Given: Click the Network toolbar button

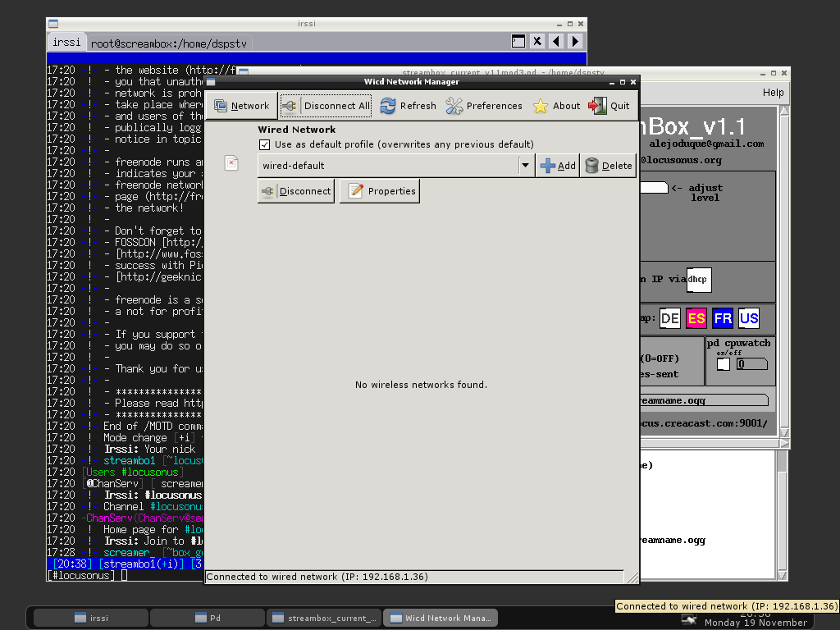Looking at the screenshot, I should click(241, 106).
